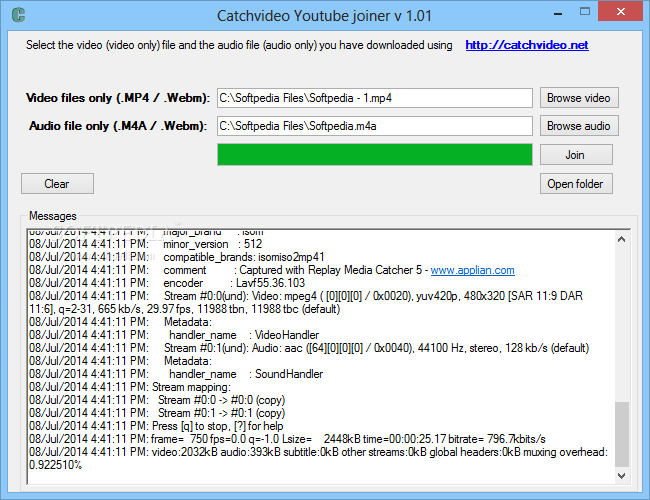Click the 'Audio file only (.M4A / .Webm):' label
This screenshot has height=500, width=650.
click(118, 126)
